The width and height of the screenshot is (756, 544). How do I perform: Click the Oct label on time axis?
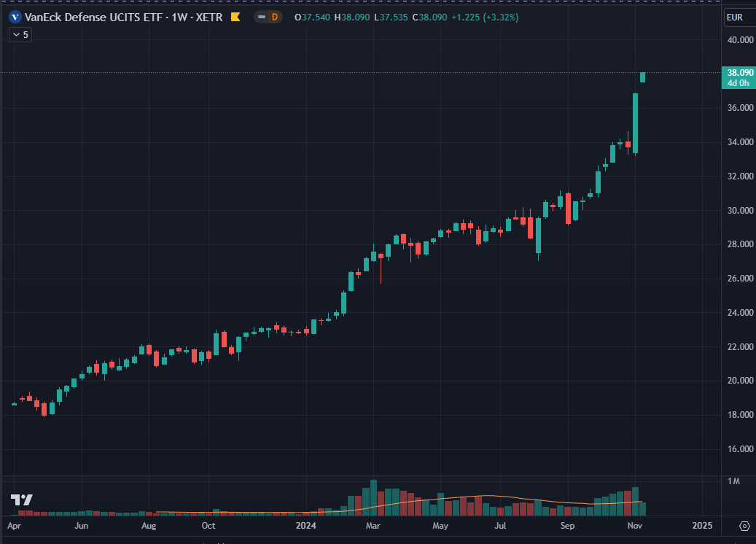coord(209,526)
